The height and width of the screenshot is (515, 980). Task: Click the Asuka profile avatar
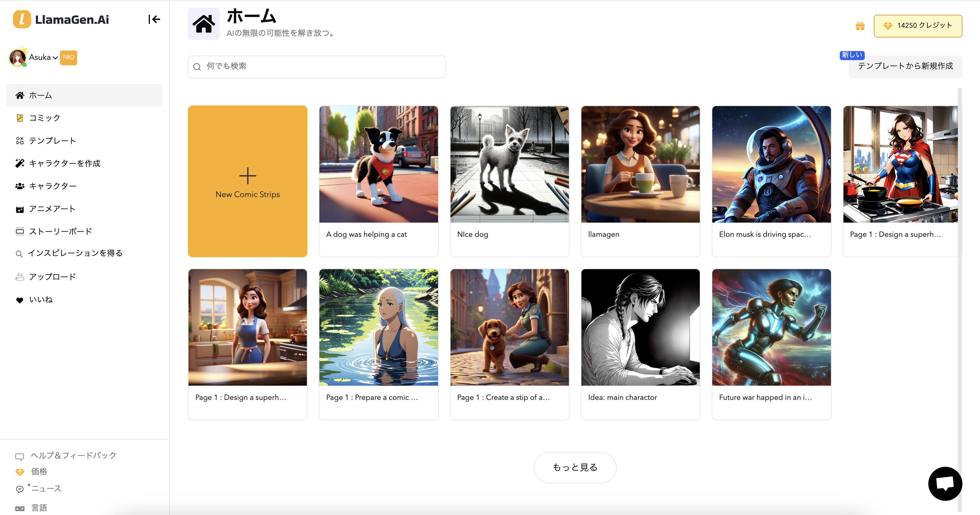(18, 58)
